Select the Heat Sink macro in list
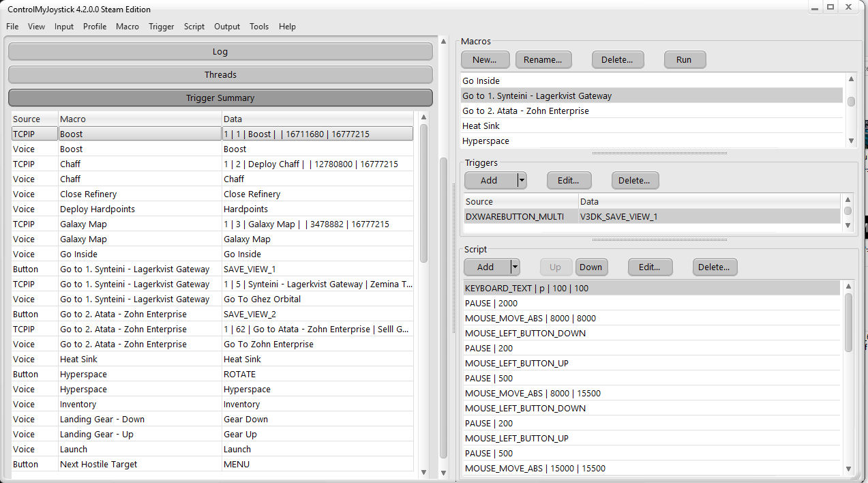The height and width of the screenshot is (483, 868). click(x=481, y=126)
